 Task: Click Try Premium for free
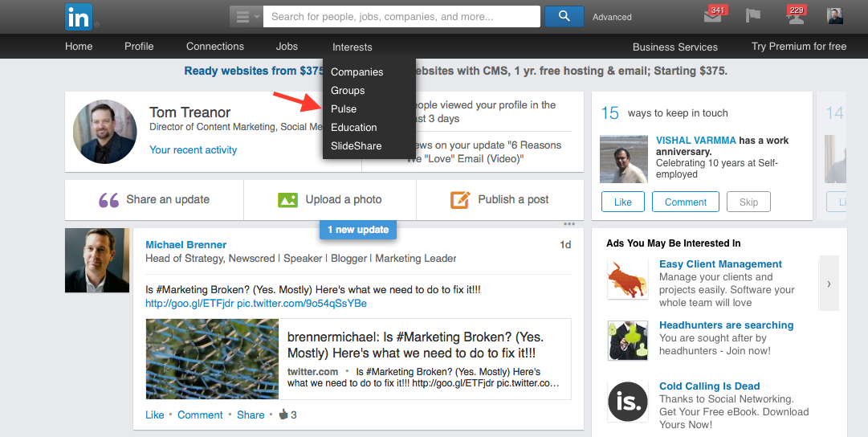(799, 47)
